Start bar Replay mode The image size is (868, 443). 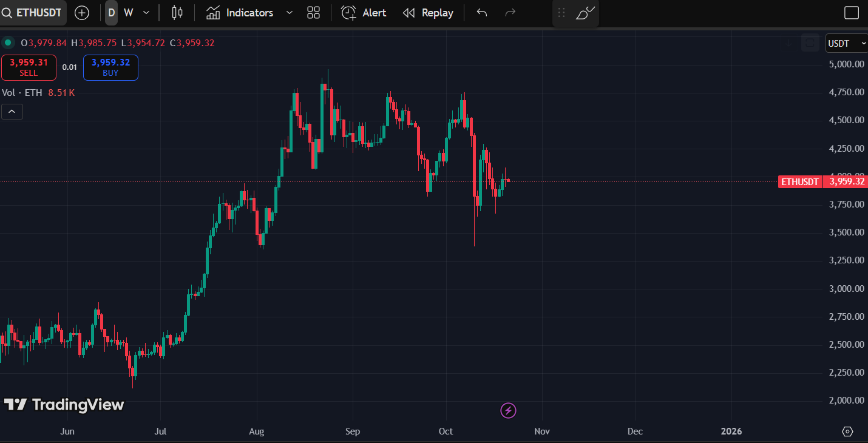[x=428, y=13]
